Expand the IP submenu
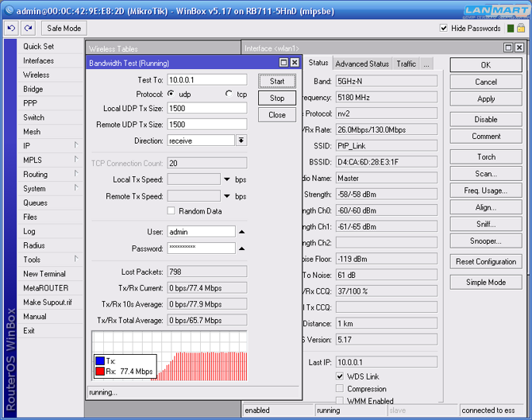The width and height of the screenshot is (532, 420). click(76, 145)
